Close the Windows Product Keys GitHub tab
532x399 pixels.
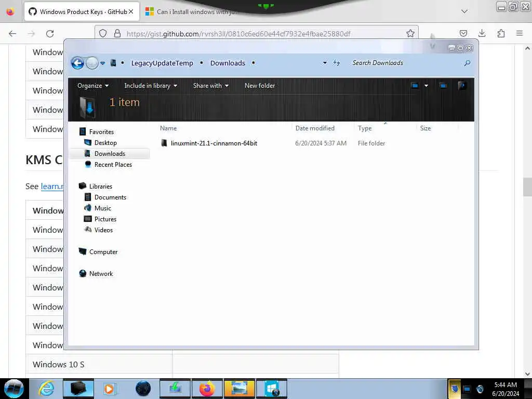coord(131,11)
